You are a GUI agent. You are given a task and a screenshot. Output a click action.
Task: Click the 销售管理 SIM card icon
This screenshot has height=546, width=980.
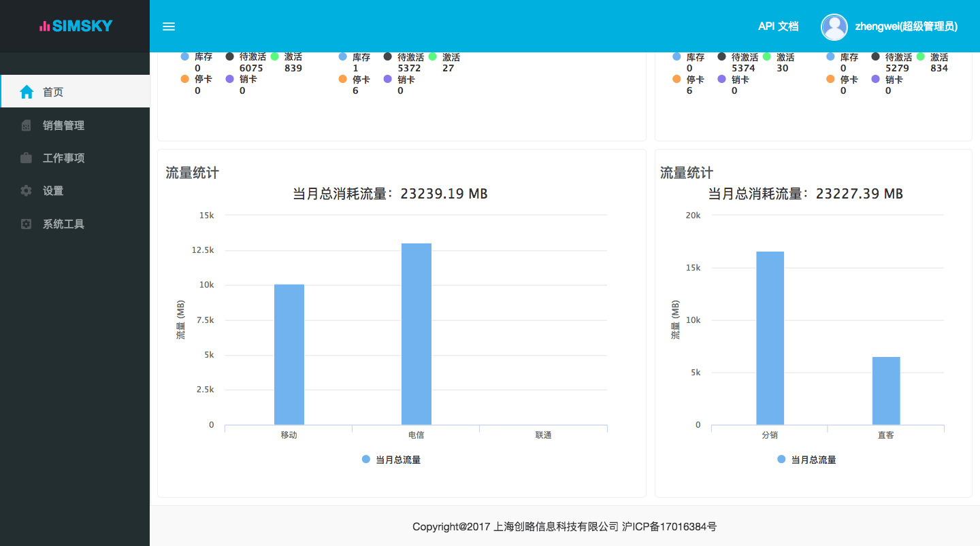(x=27, y=125)
